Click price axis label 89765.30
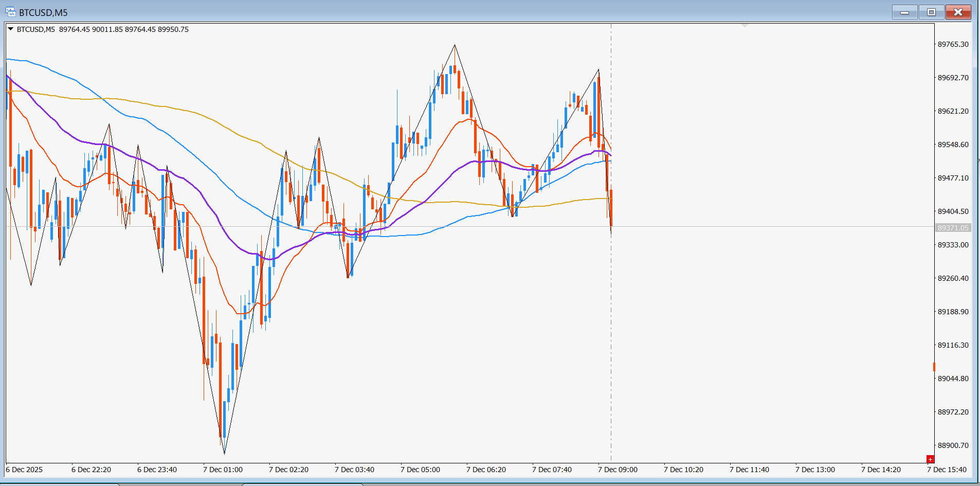 click(953, 44)
